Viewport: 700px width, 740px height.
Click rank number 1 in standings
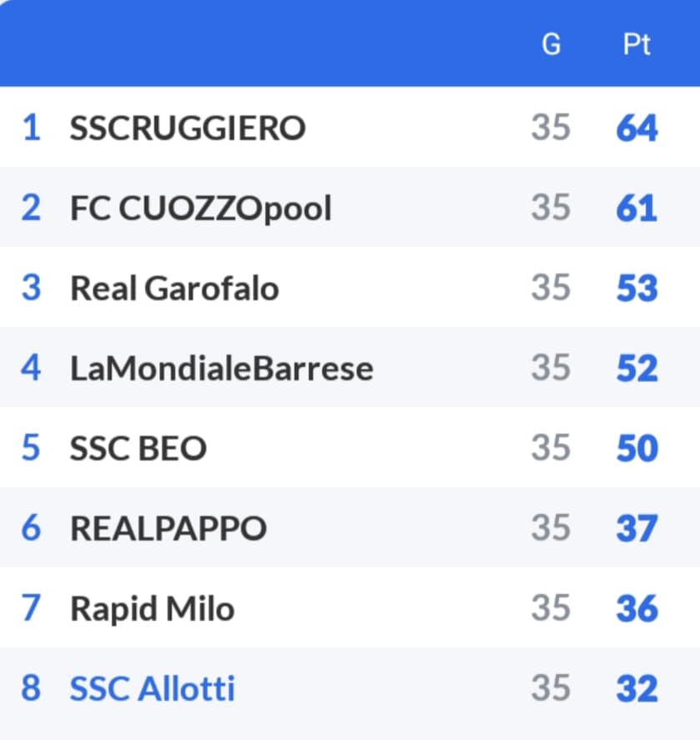click(x=31, y=128)
